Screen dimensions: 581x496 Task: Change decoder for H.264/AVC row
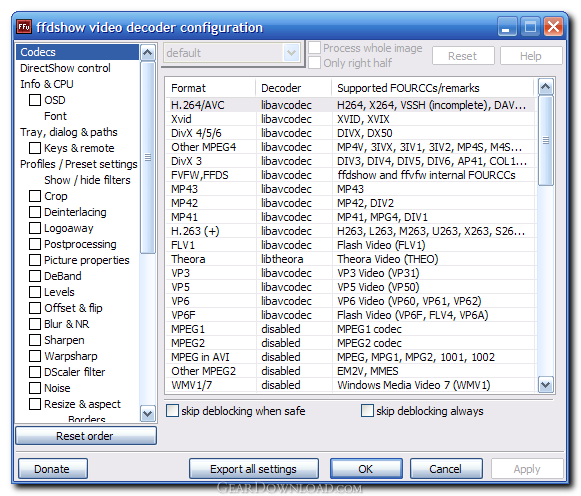(x=286, y=105)
